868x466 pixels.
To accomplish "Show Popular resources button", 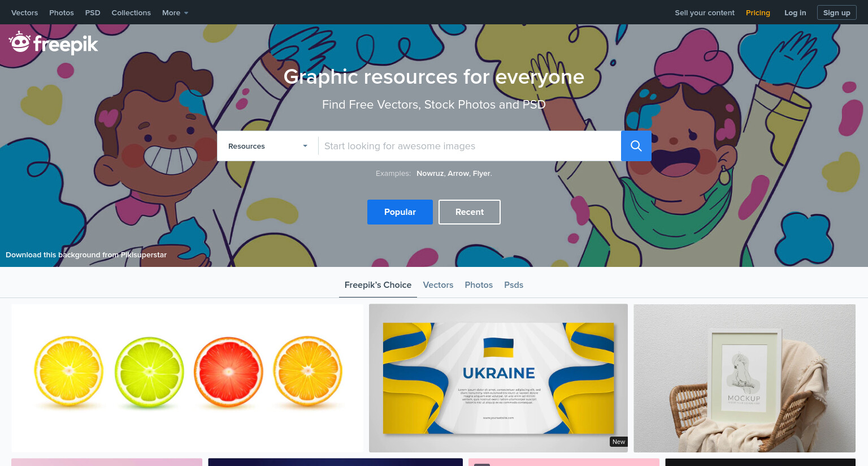I will pyautogui.click(x=400, y=212).
